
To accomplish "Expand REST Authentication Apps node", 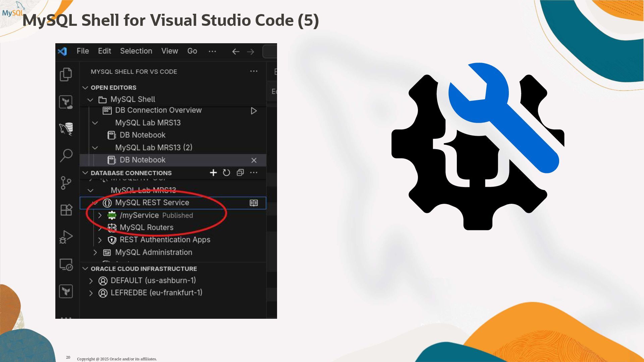I will (100, 240).
